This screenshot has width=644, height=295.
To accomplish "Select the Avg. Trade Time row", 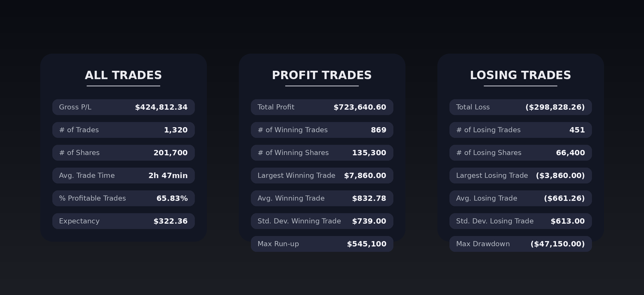I will pyautogui.click(x=123, y=176).
